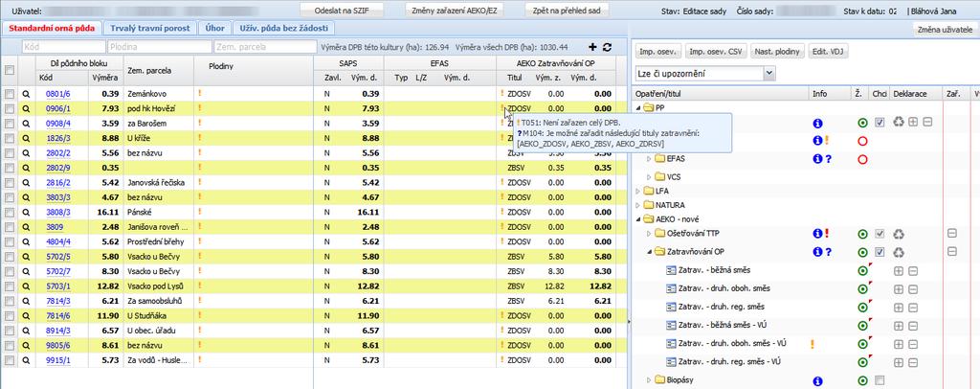Click the info icon for EFAS
Image resolution: width=980 pixels, height=389 pixels.
(x=817, y=159)
